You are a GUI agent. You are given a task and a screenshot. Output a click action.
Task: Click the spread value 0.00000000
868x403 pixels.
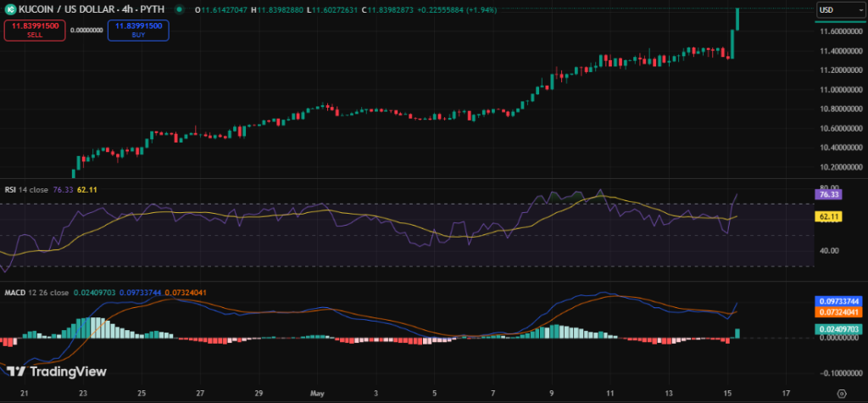[87, 30]
